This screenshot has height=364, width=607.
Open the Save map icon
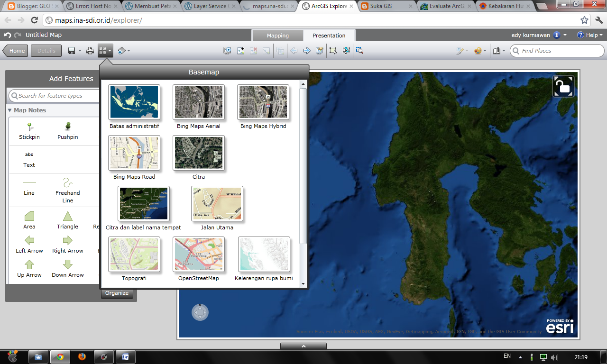click(71, 51)
